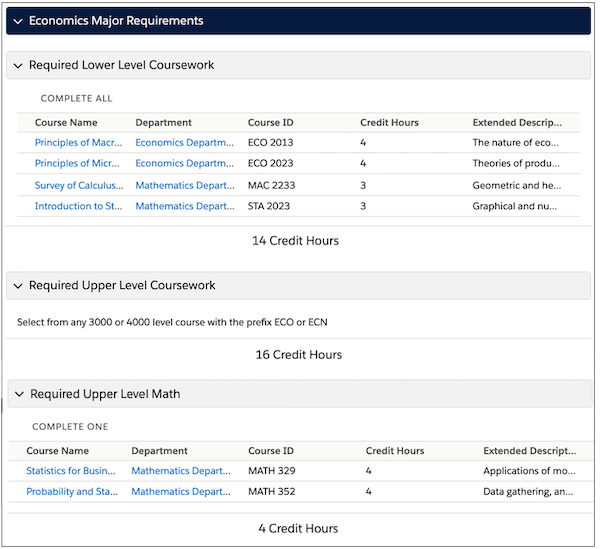Click 'Data gathering, an...' description cell

point(528,492)
